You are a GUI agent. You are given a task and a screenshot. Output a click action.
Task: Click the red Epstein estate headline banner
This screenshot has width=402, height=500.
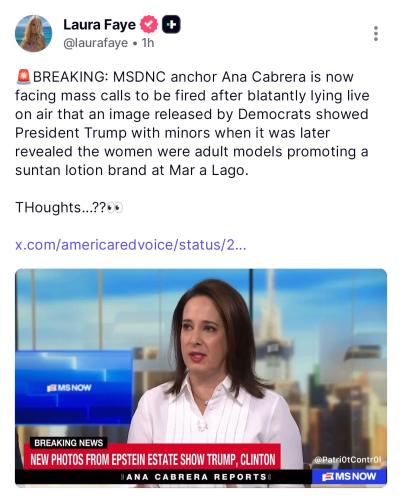pos(153,459)
